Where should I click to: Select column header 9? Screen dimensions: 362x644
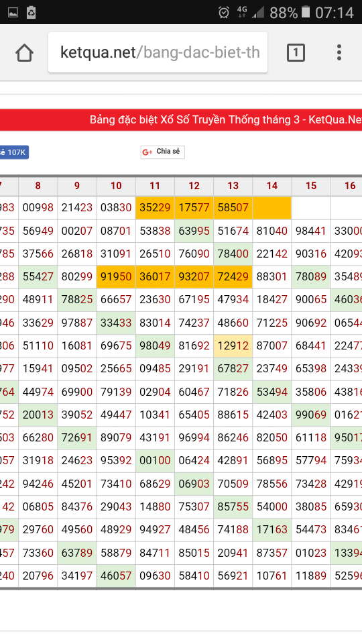point(76,186)
